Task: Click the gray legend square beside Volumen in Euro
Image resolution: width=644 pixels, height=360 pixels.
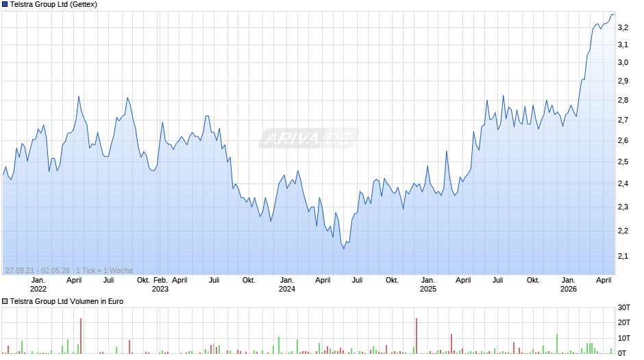Action: point(5,301)
